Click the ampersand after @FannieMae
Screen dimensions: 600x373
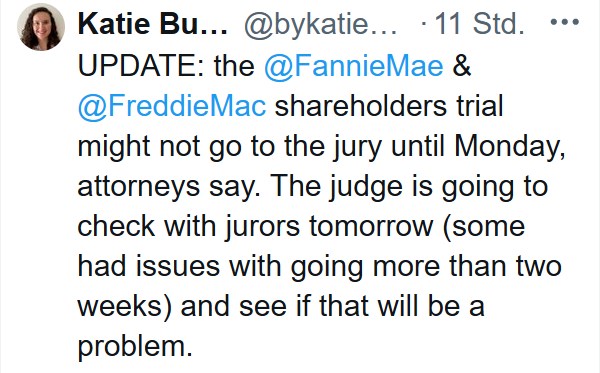(x=462, y=65)
